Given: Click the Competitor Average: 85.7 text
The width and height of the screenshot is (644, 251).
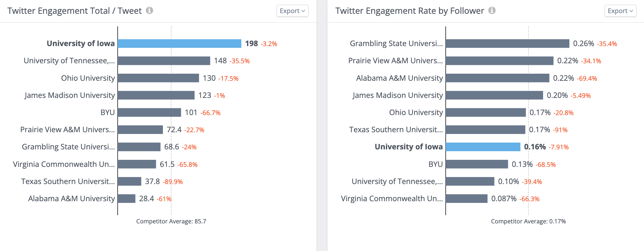Looking at the screenshot, I should coord(171,221).
